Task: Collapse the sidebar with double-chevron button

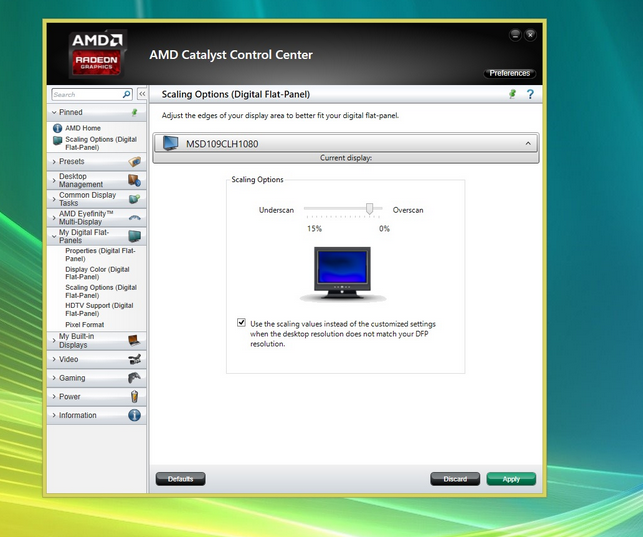Action: [x=142, y=94]
